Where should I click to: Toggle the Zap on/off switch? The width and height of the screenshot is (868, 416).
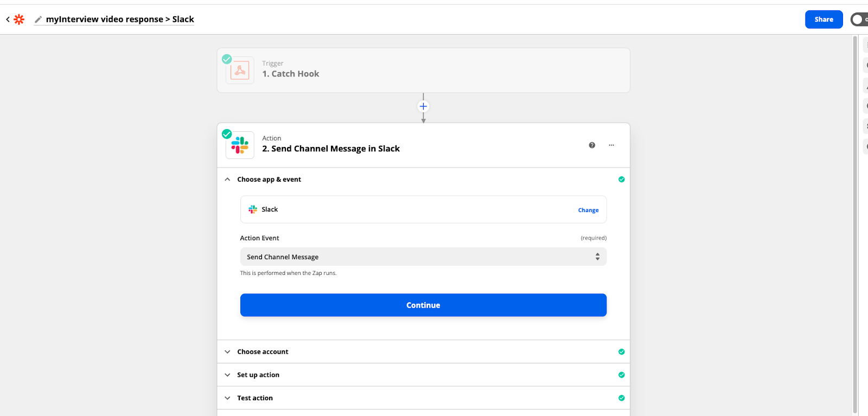pyautogui.click(x=859, y=20)
